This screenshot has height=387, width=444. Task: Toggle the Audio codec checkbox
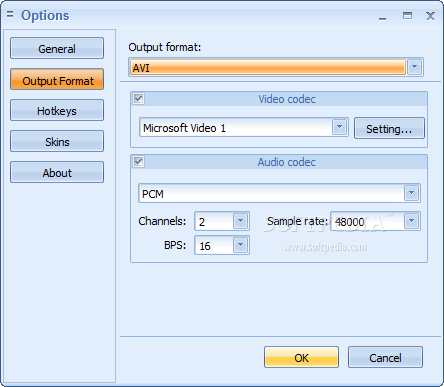[x=138, y=162]
